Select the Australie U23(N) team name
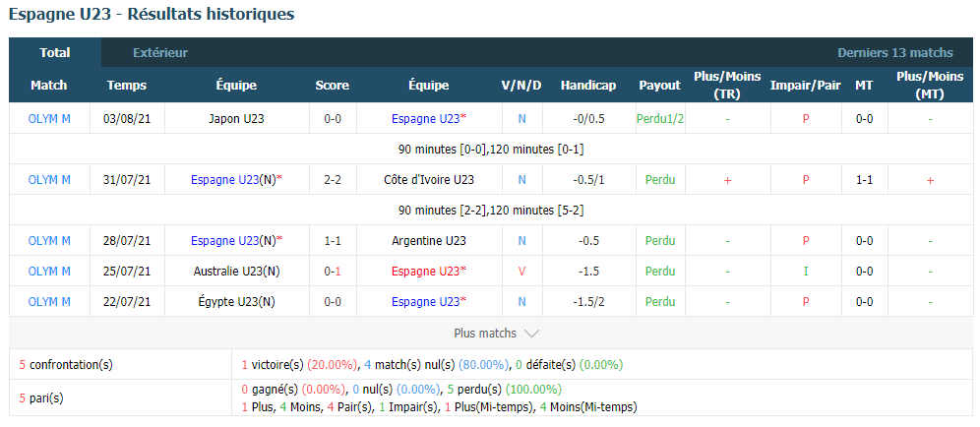 click(236, 271)
